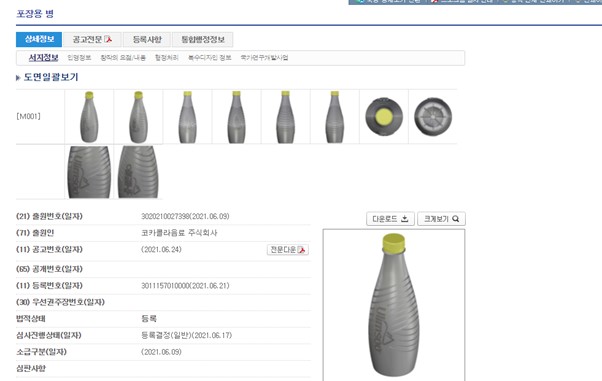
Task: Open second enlarged logo detail thumbnail
Action: [x=138, y=172]
